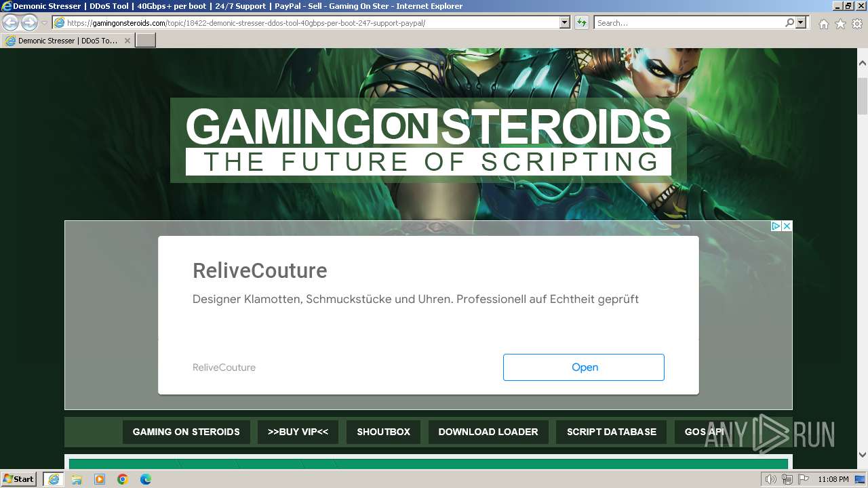The image size is (868, 488).
Task: Open the recent pages dropdown arrow
Action: click(44, 23)
